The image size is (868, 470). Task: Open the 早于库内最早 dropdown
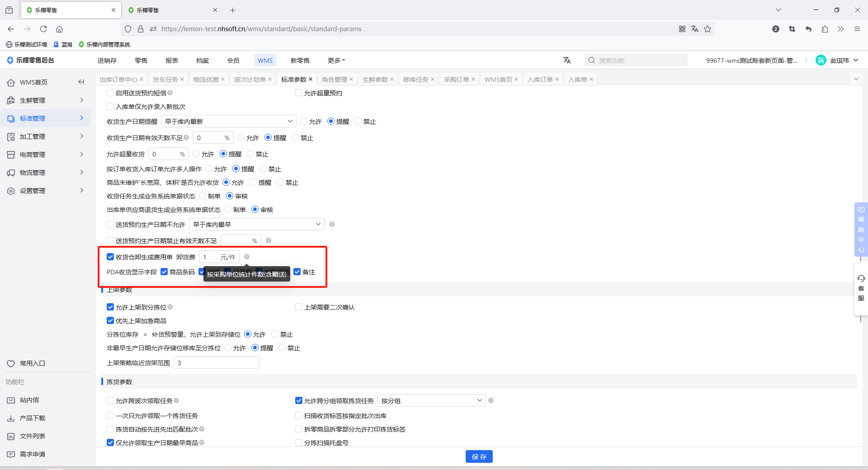tap(256, 224)
